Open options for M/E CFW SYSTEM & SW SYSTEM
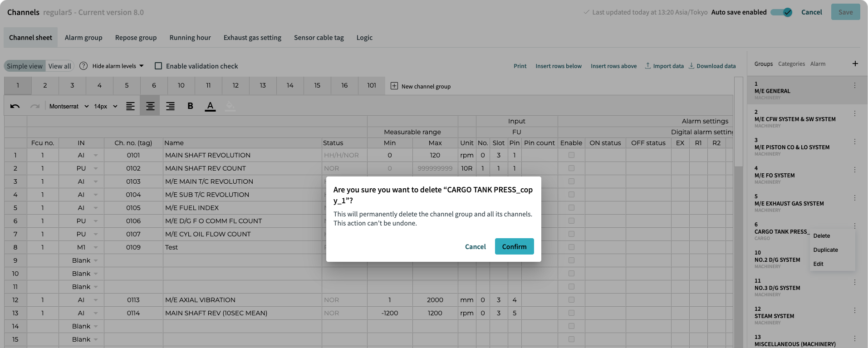 855,113
